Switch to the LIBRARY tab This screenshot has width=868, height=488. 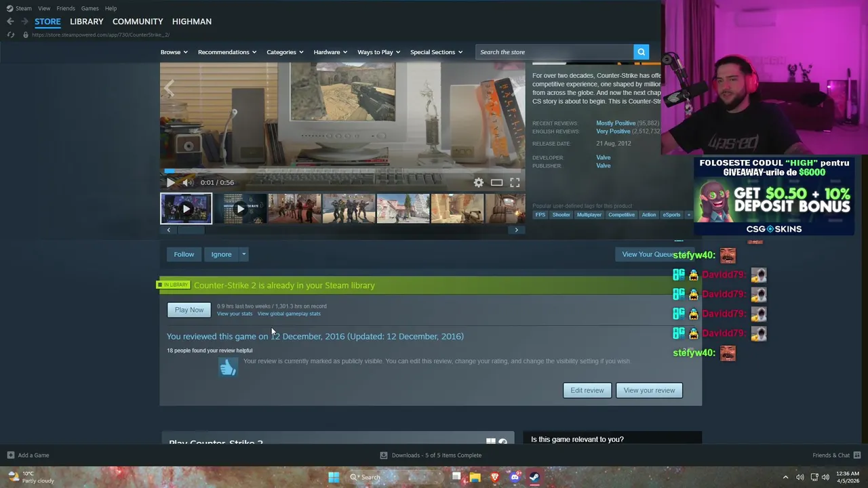(x=87, y=21)
